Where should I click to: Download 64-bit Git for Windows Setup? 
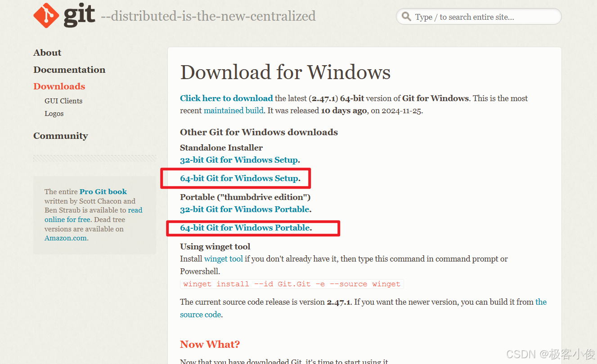pyautogui.click(x=239, y=178)
